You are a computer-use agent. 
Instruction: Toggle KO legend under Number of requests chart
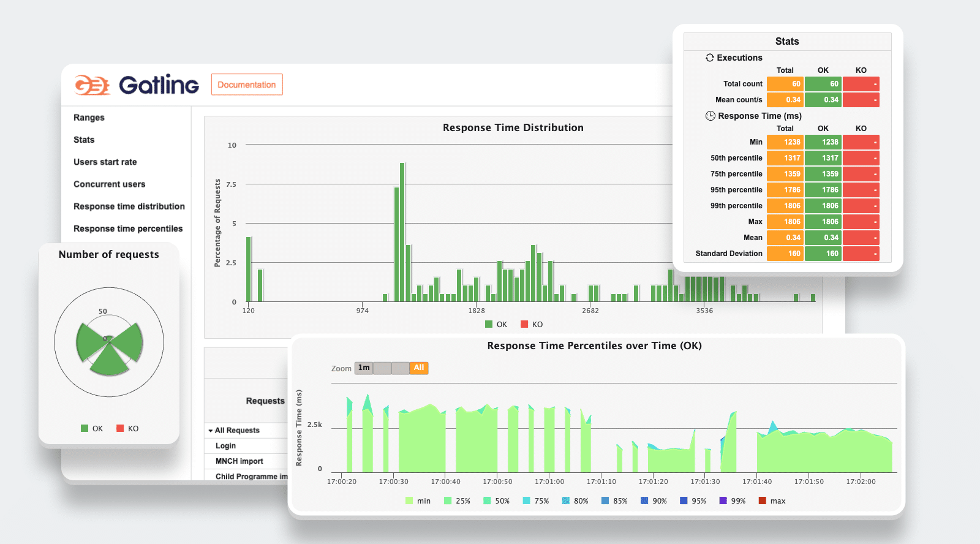click(127, 429)
